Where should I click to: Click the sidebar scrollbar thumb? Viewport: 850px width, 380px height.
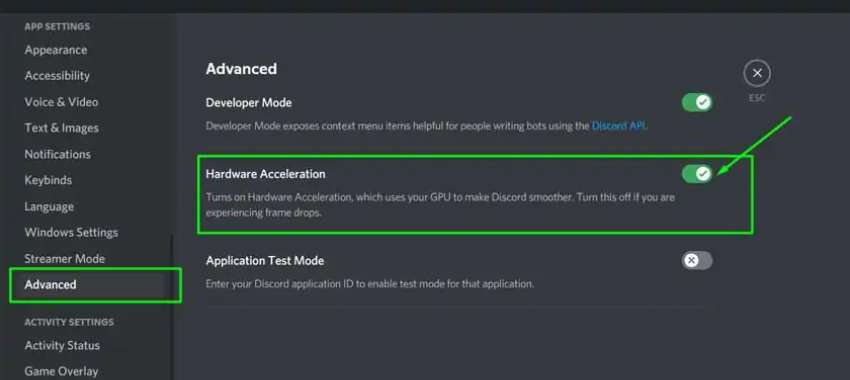171,307
